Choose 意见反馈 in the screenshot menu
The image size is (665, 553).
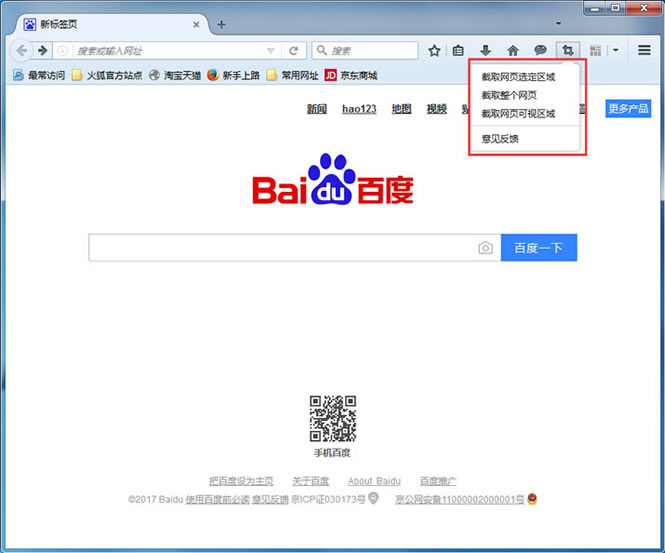(x=500, y=139)
